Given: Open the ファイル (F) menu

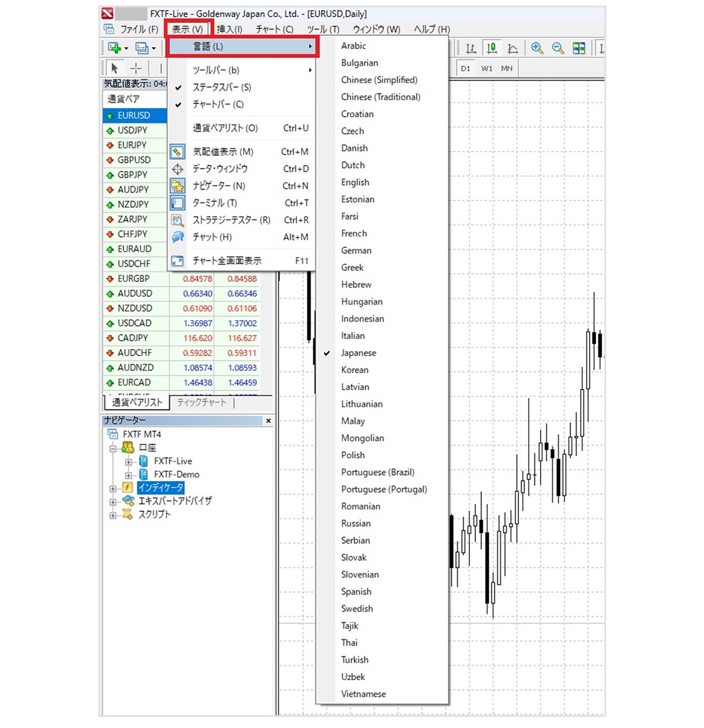Looking at the screenshot, I should pos(140,29).
